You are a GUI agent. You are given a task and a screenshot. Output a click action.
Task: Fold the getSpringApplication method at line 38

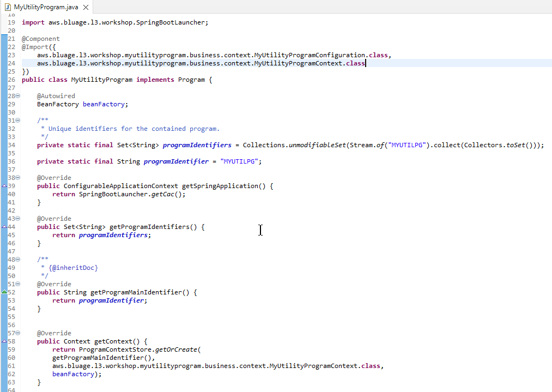[18, 178]
